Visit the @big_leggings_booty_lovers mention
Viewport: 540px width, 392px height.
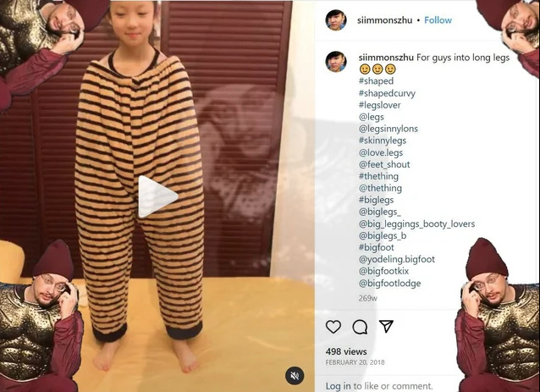tap(416, 224)
